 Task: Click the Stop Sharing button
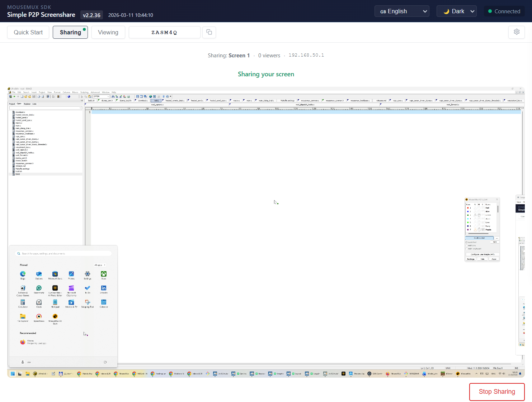497,392
